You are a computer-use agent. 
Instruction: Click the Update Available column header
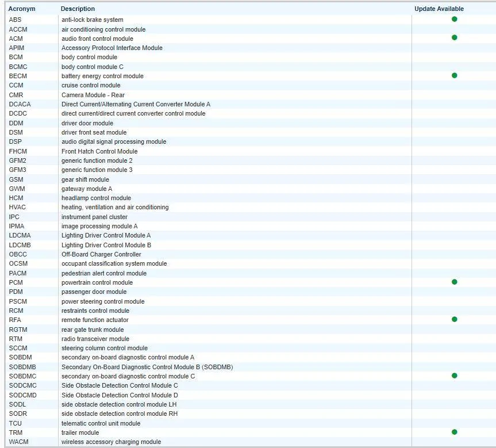[x=439, y=9]
